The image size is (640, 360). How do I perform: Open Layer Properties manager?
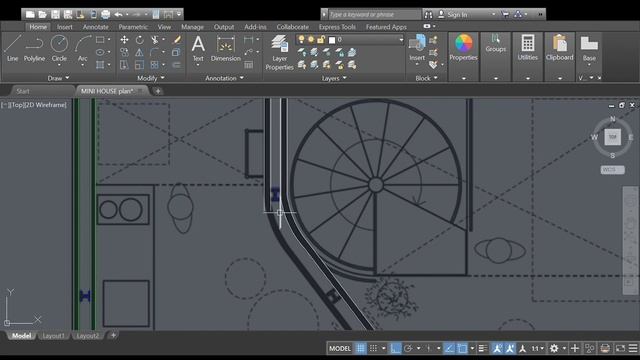(x=279, y=52)
